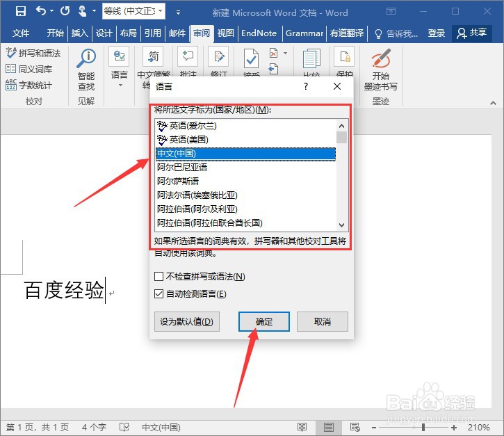Collapse the ribbon with the chevron
This screenshot has width=504, height=436.
(493, 103)
